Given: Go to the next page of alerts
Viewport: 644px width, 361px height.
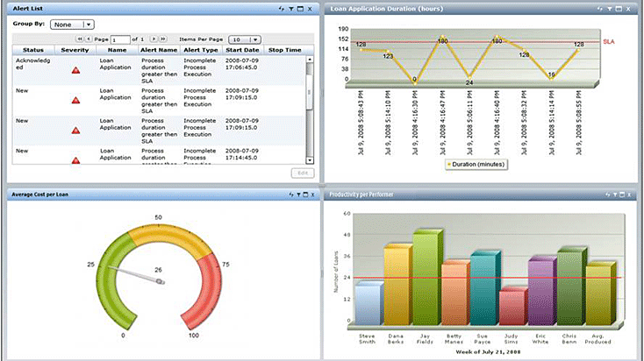Looking at the screenshot, I should pyautogui.click(x=154, y=39).
